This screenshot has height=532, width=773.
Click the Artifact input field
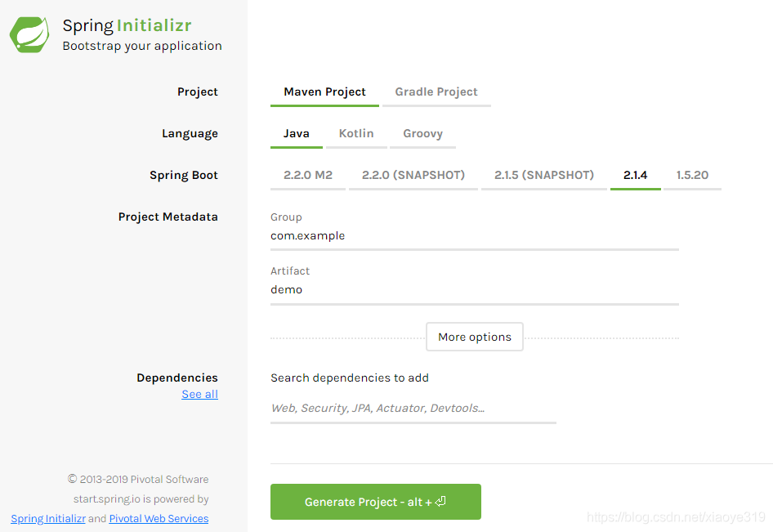tap(474, 290)
